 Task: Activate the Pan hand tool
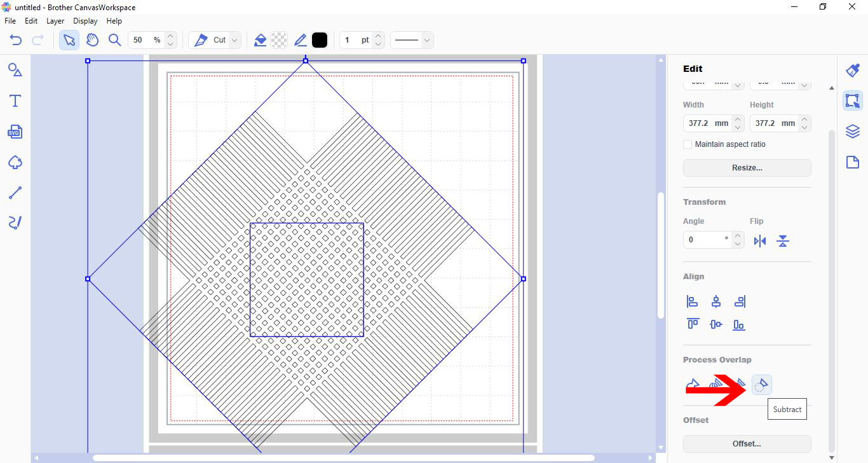(x=93, y=40)
